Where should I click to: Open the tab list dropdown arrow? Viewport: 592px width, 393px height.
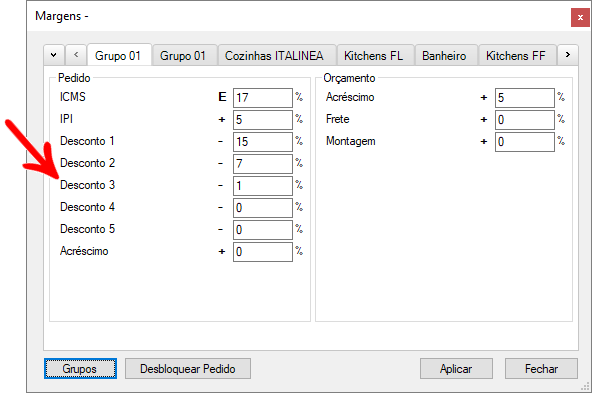click(54, 55)
